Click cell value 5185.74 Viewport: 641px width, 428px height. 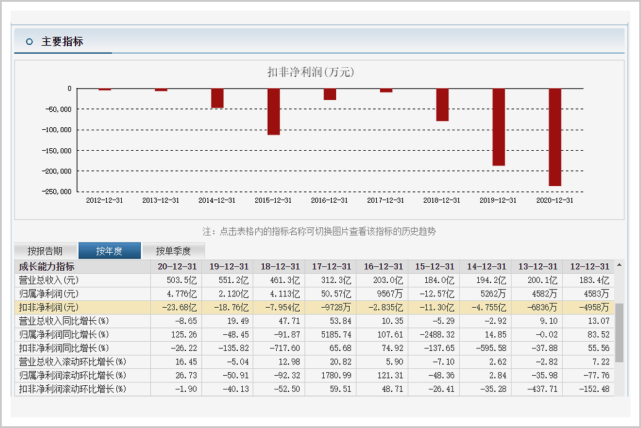point(336,334)
